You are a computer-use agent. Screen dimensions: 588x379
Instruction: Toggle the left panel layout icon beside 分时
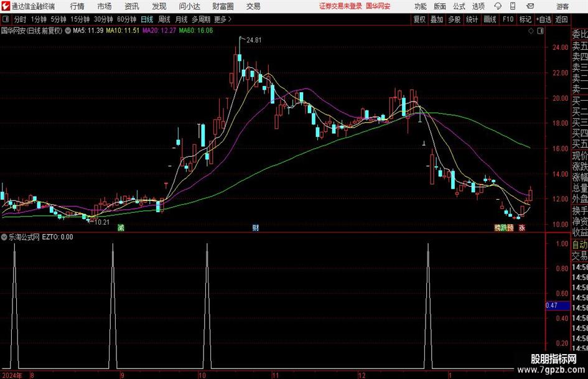point(6,19)
